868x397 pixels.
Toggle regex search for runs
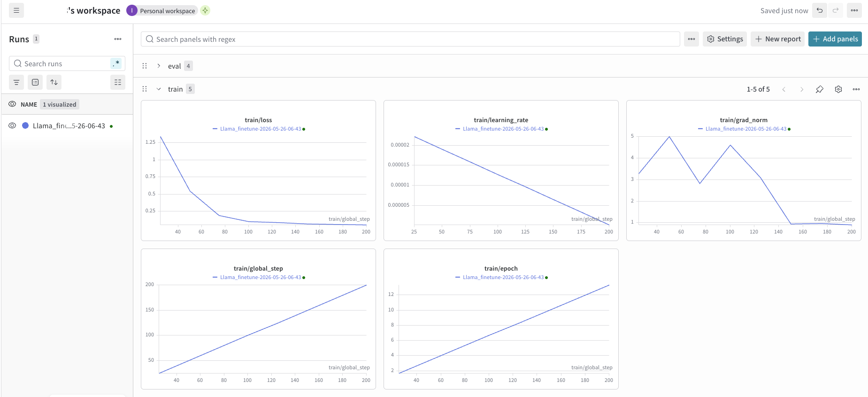(x=116, y=63)
